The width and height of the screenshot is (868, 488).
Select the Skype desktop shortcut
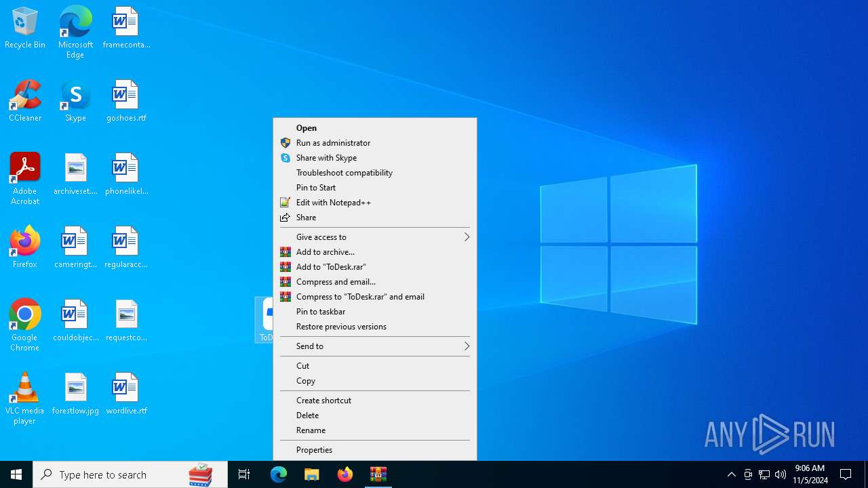[75, 102]
